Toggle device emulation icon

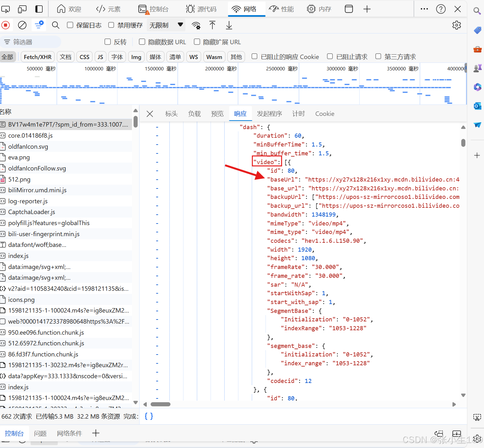tap(22, 9)
